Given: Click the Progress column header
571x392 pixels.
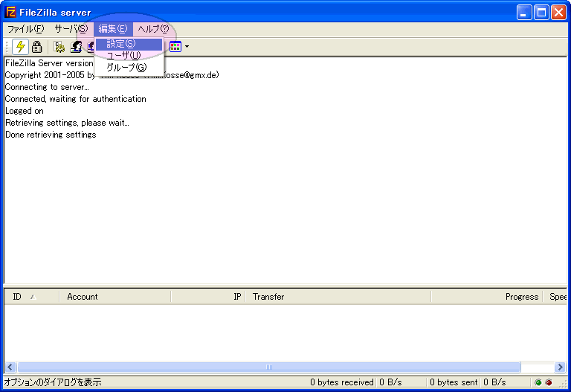Looking at the screenshot, I should pos(521,297).
